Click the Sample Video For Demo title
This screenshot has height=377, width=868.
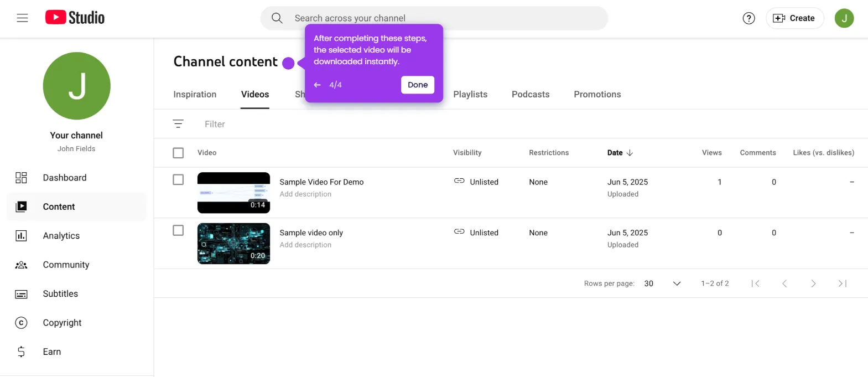click(x=321, y=182)
